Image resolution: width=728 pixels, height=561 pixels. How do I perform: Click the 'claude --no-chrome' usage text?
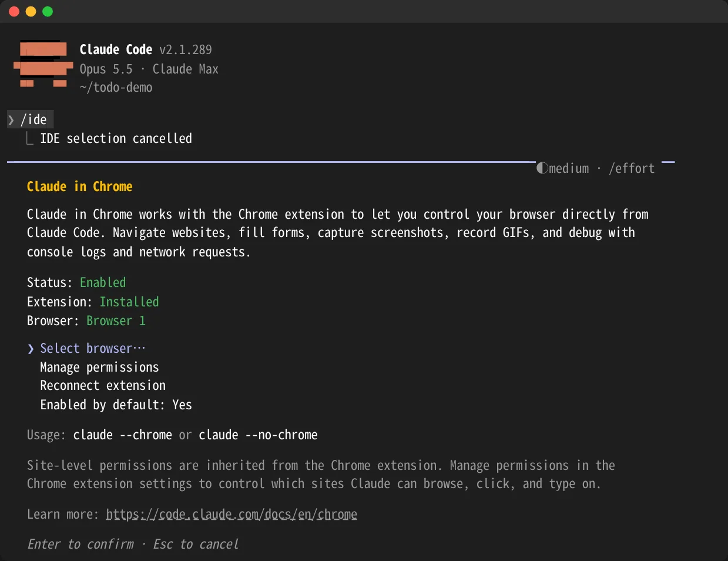tap(258, 435)
